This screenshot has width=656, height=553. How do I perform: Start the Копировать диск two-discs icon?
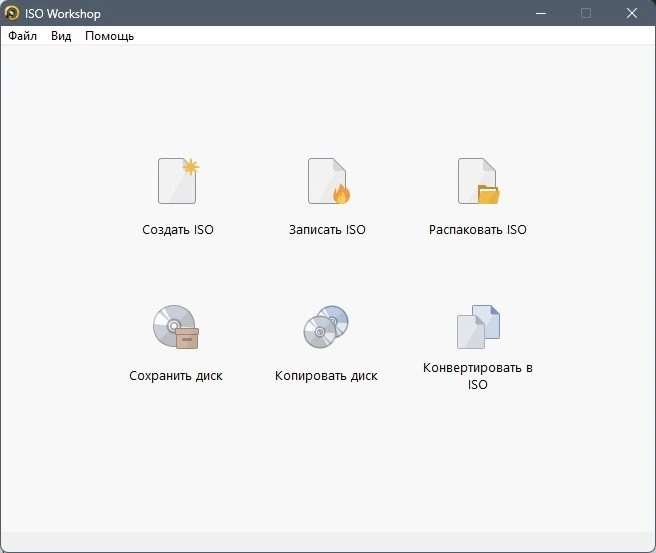pyautogui.click(x=326, y=327)
